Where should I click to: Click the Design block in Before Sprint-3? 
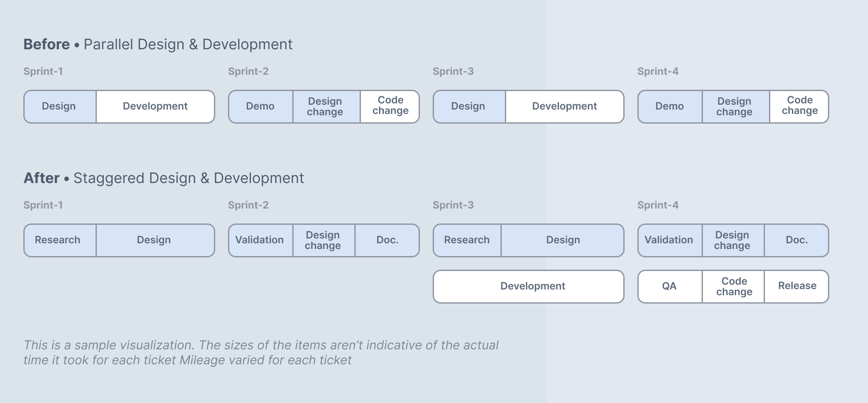click(x=469, y=106)
